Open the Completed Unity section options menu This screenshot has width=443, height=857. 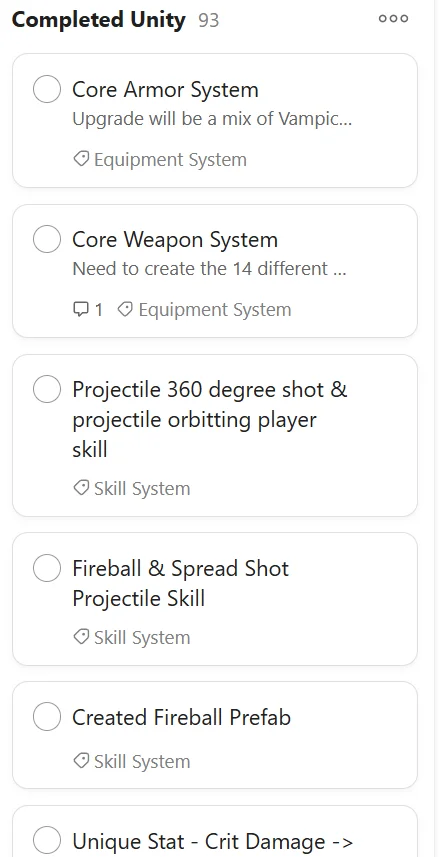[393, 19]
